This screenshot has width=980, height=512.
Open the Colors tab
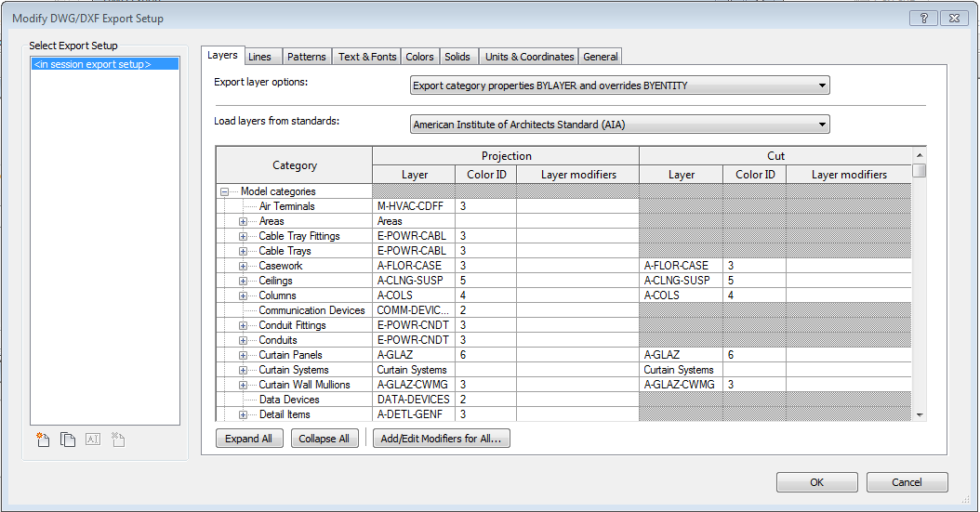pyautogui.click(x=419, y=57)
